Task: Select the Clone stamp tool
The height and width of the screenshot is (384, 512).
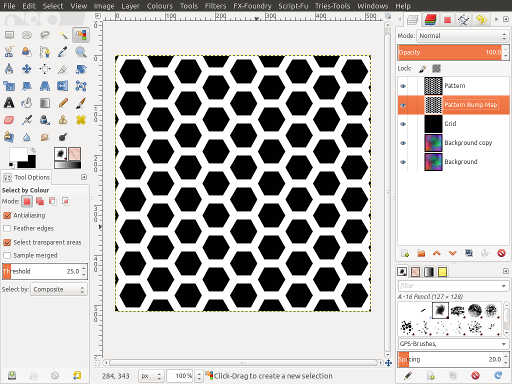Action: [x=63, y=120]
